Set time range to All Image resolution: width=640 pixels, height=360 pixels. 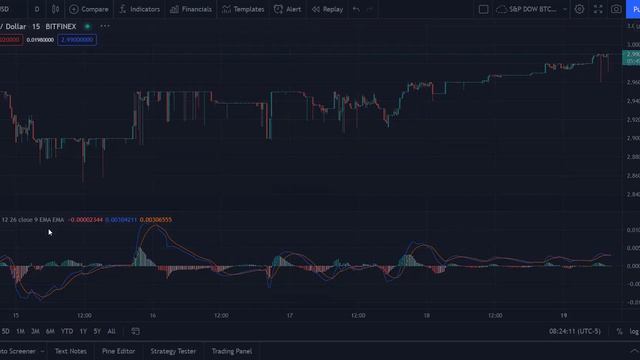[111, 331]
